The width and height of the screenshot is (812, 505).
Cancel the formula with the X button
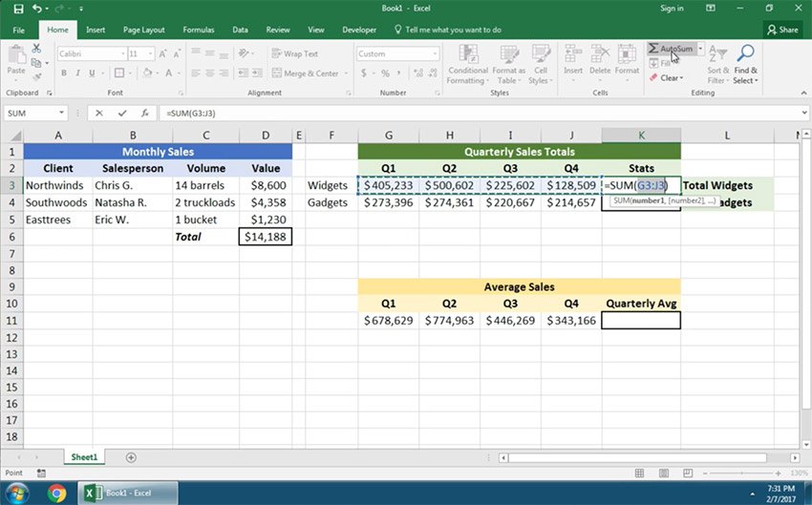(100, 113)
